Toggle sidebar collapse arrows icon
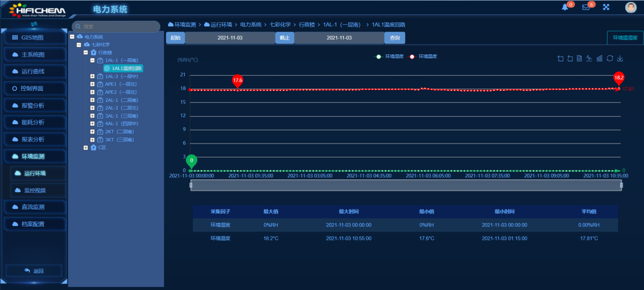644x290 pixels. pos(34,24)
